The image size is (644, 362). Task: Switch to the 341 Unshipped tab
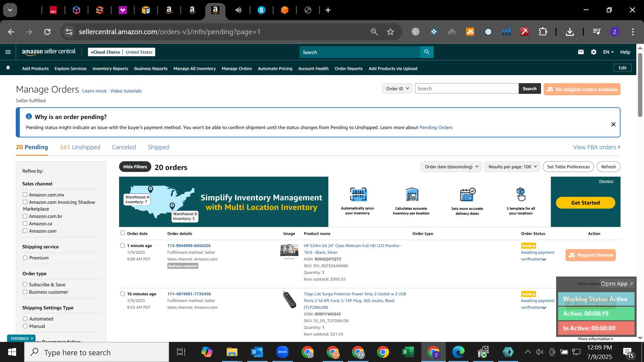(x=80, y=147)
